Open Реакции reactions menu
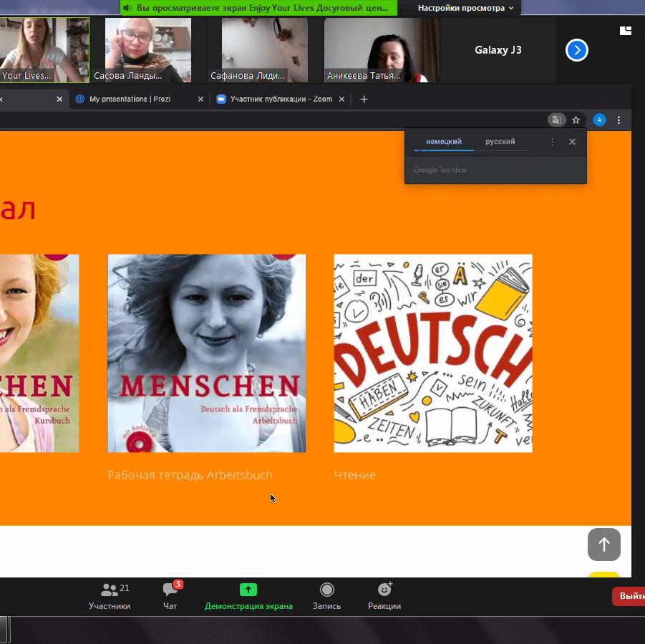 [x=384, y=596]
